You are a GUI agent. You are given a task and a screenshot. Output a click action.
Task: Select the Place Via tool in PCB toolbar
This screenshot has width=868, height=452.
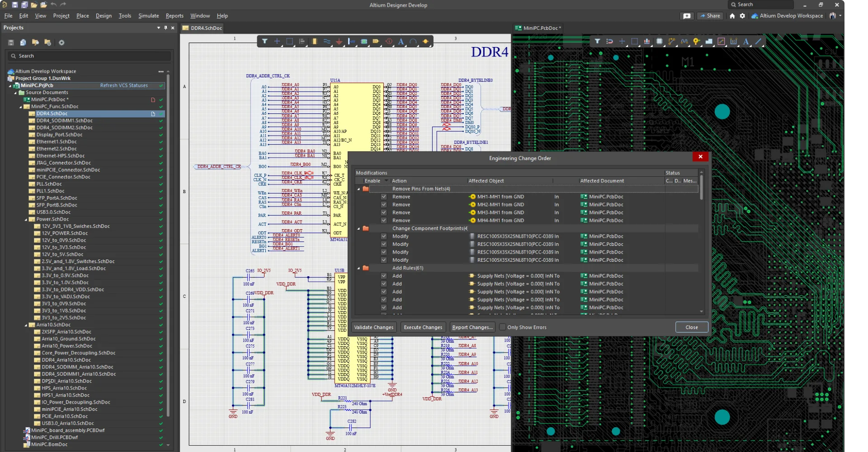697,41
